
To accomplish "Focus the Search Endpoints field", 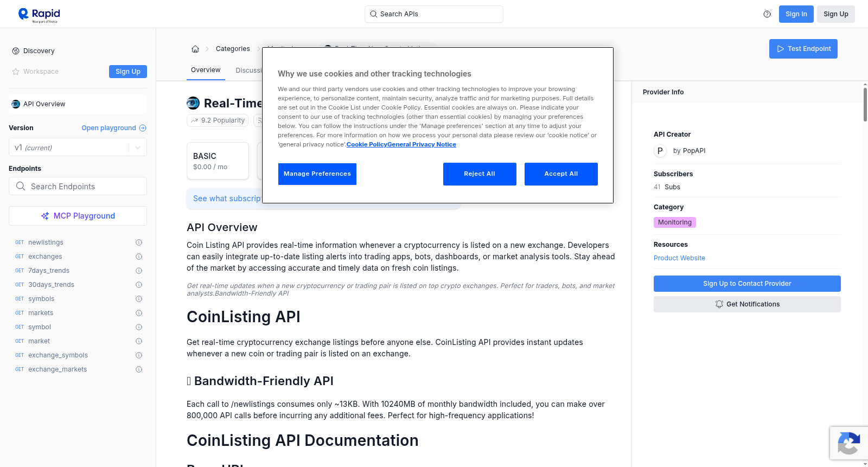I will tap(78, 186).
